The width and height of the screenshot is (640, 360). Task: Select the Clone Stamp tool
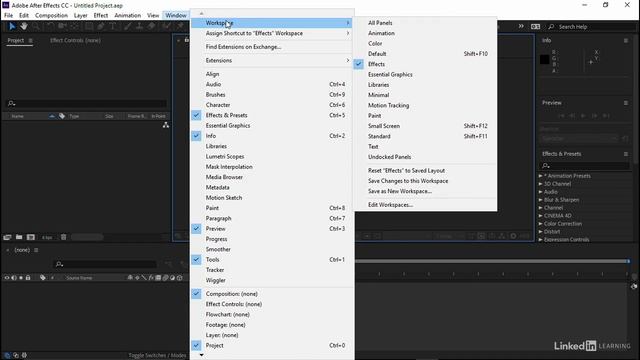tap(140, 27)
